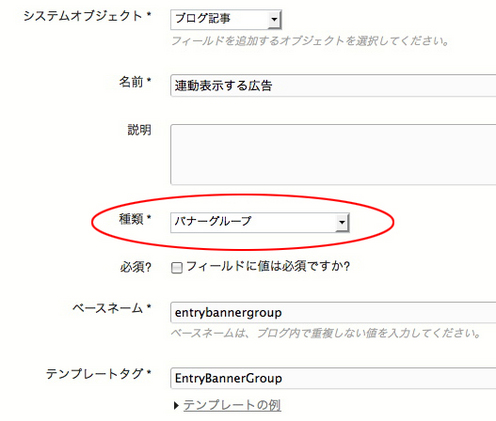Image resolution: width=496 pixels, height=421 pixels.
Task: Click the arrow button on バナーグループ select
Action: point(342,222)
